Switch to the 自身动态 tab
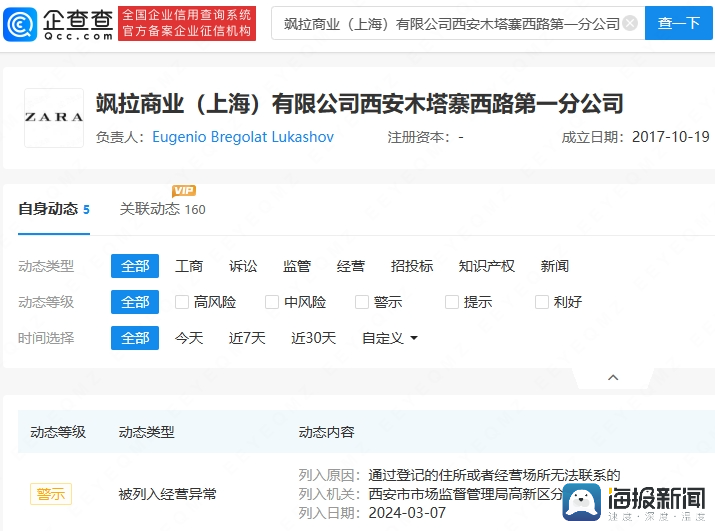 point(54,209)
